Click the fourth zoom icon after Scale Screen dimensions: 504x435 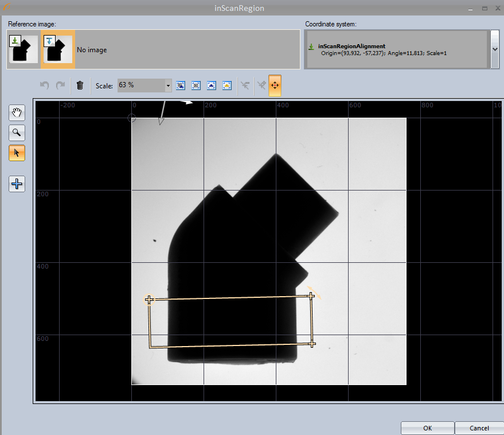(226, 86)
